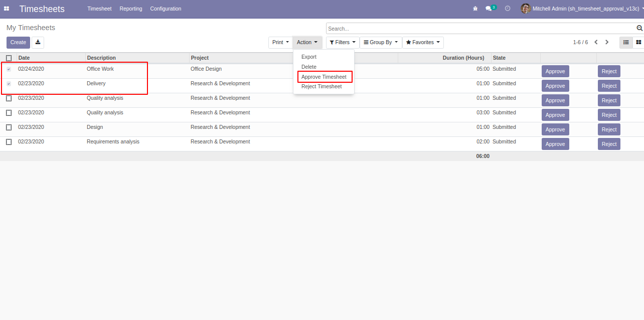The width and height of the screenshot is (644, 320).
Task: Open the Group By dropdown
Action: [x=381, y=43]
